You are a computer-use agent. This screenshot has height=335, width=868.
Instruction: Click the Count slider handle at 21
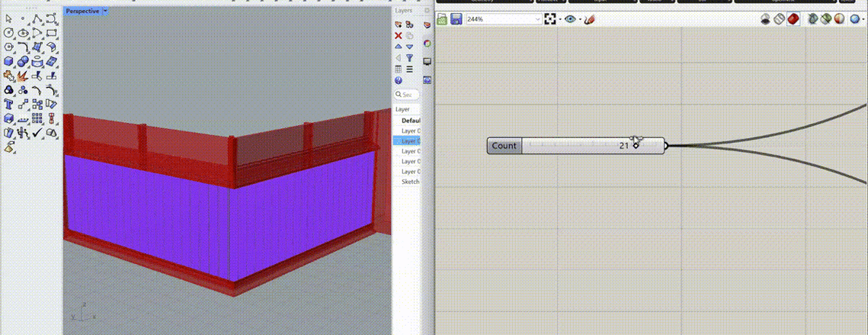point(636,145)
